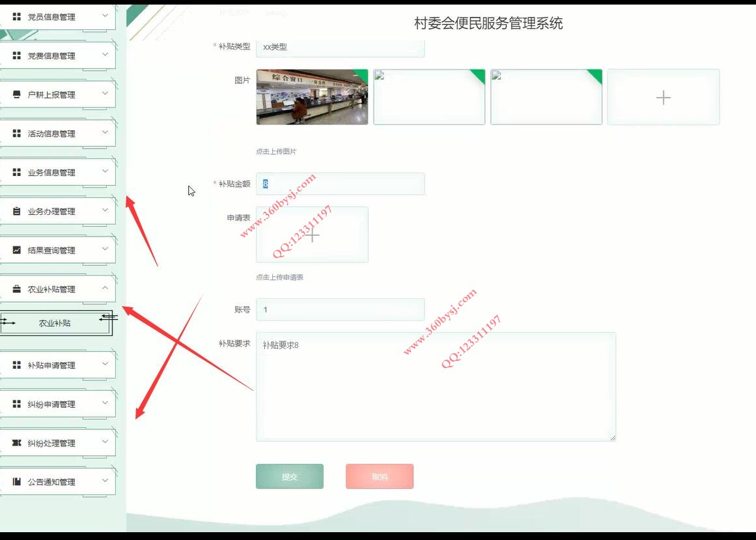
Task: Expand the 党员信息管理 chevron
Action: click(x=105, y=16)
